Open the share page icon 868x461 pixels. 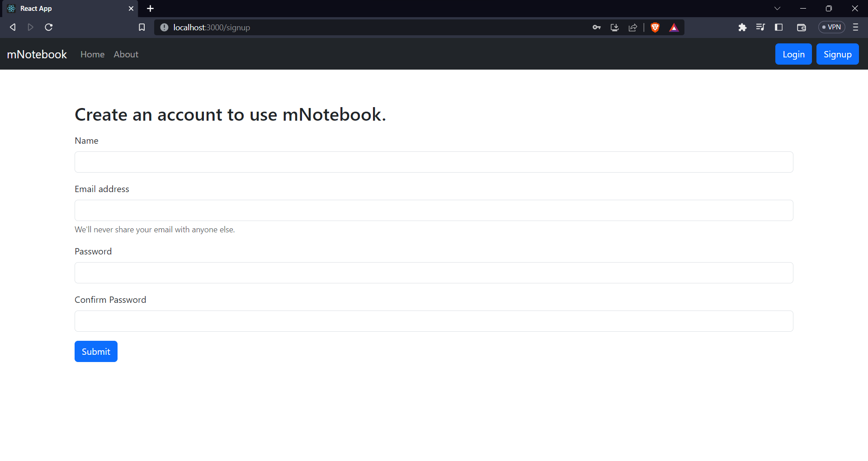[632, 27]
